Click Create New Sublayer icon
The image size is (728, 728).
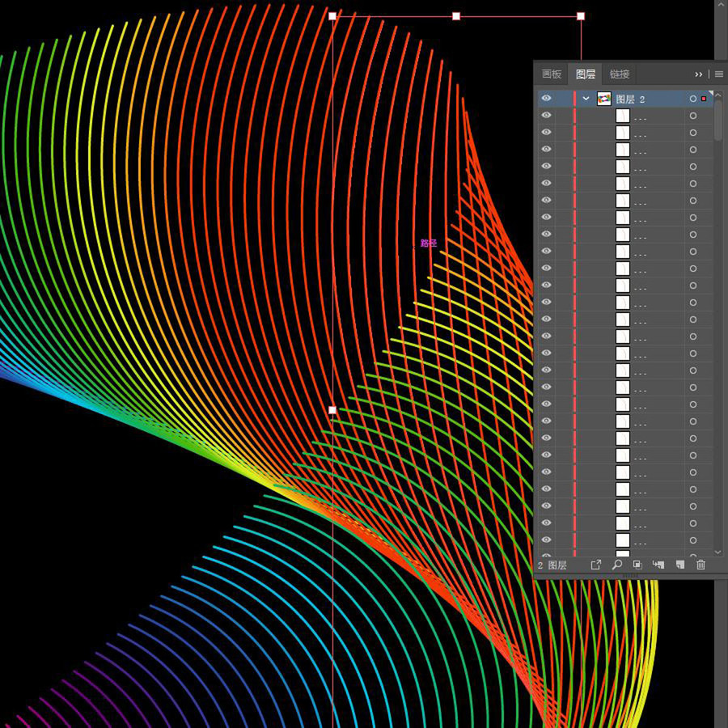(658, 565)
